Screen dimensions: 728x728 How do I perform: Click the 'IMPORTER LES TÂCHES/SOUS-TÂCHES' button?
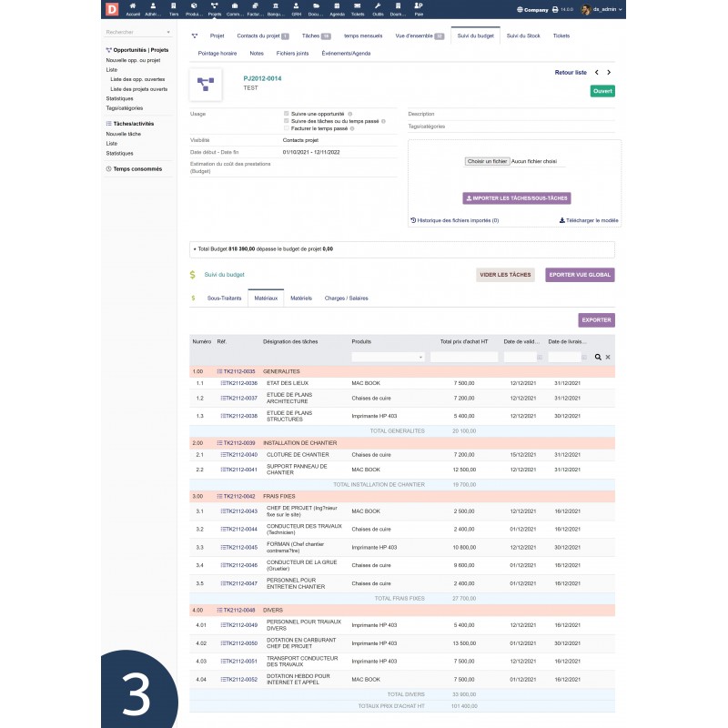pos(515,197)
